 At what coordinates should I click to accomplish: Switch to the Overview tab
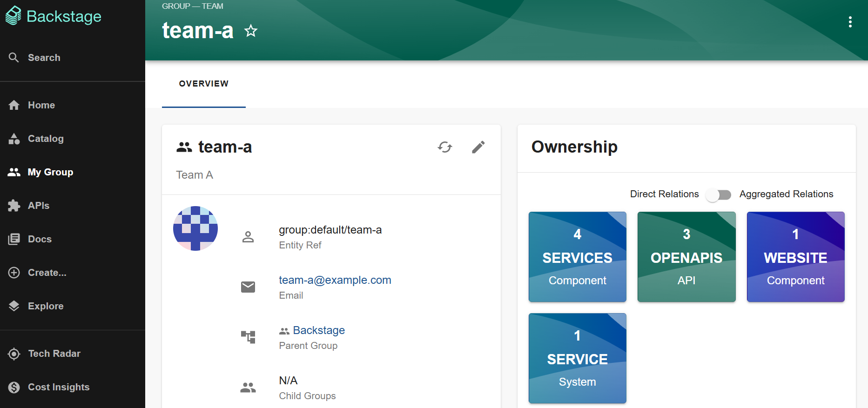tap(203, 84)
